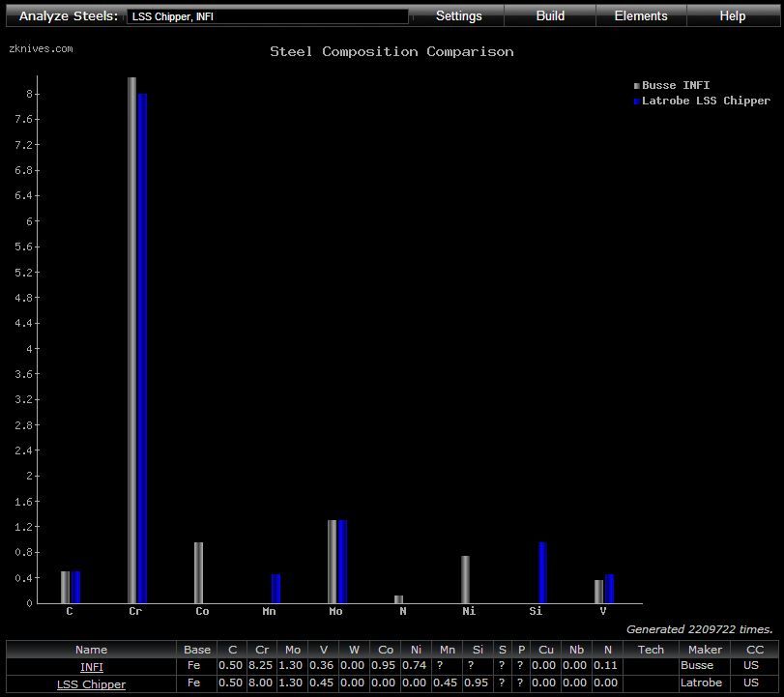Click the blue Cr bar for LSS Chipper
This screenshot has height=697, width=784.
point(142,348)
